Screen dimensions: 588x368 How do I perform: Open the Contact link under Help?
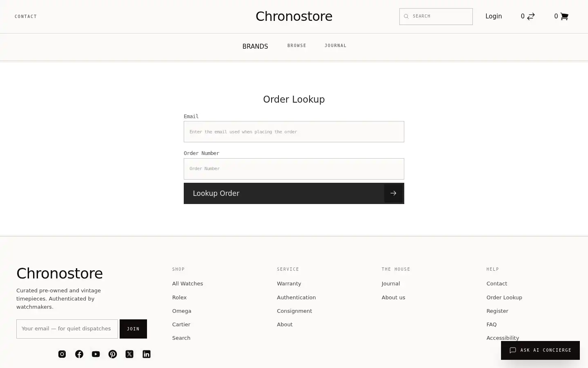(x=497, y=284)
